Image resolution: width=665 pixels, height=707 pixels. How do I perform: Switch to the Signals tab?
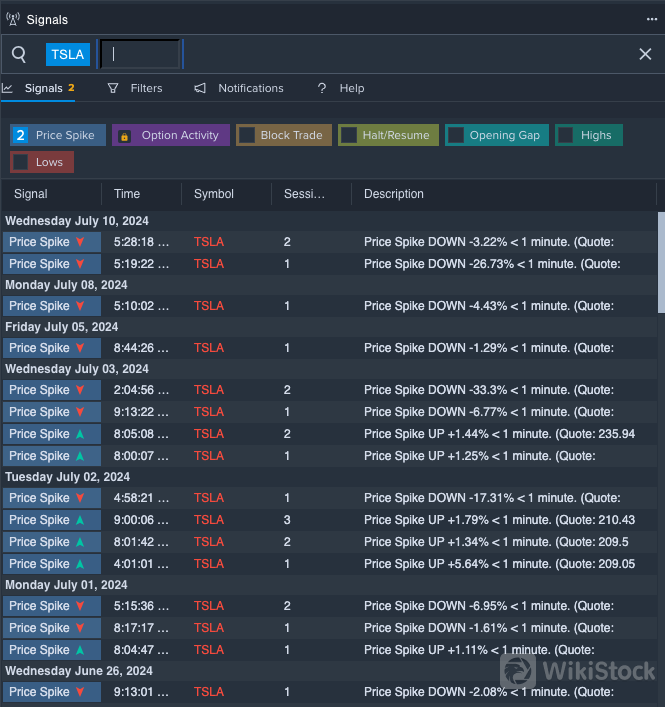[43, 88]
